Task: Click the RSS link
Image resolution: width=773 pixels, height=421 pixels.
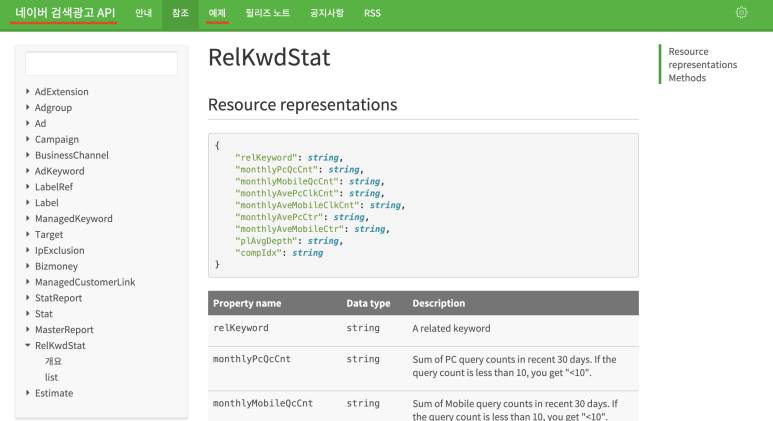Action: coord(372,13)
